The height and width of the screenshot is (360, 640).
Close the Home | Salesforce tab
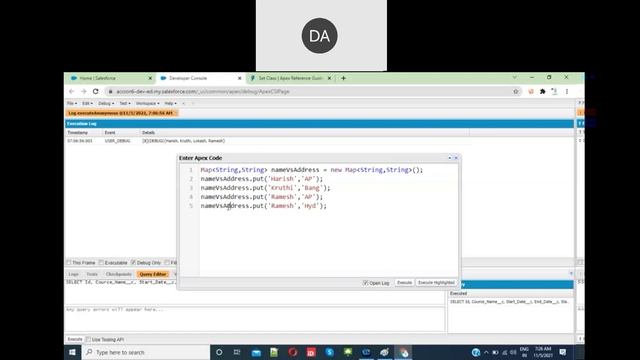click(x=150, y=78)
